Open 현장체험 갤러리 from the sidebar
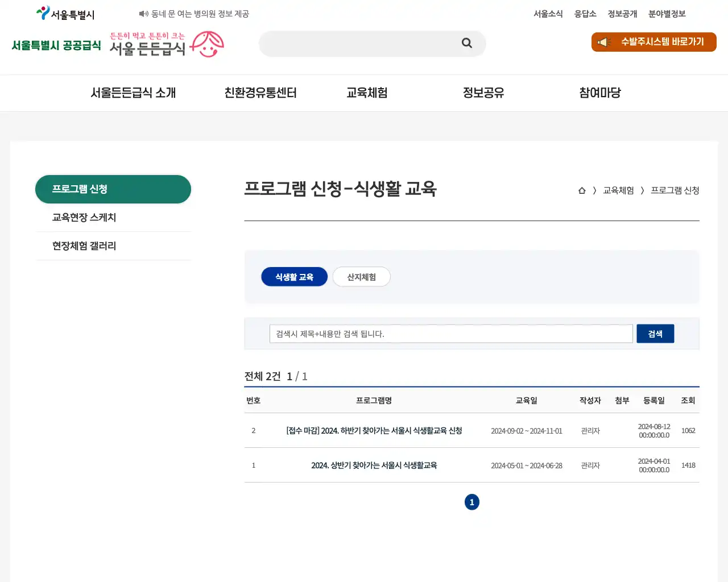Image resolution: width=728 pixels, height=582 pixels. tap(84, 246)
